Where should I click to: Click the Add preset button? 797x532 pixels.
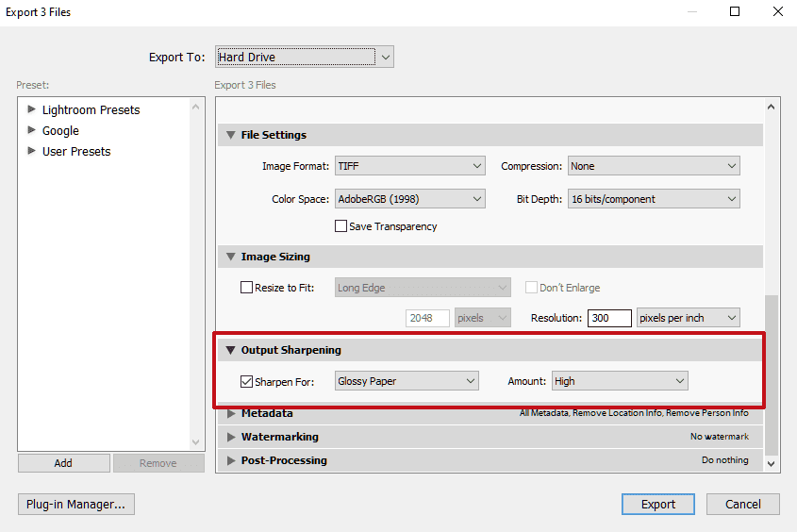(63, 463)
